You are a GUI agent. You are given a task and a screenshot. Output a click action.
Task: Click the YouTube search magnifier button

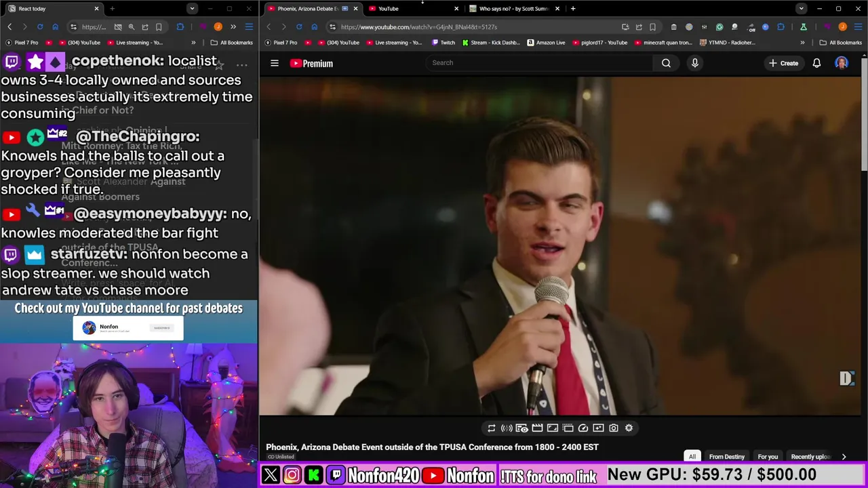666,63
